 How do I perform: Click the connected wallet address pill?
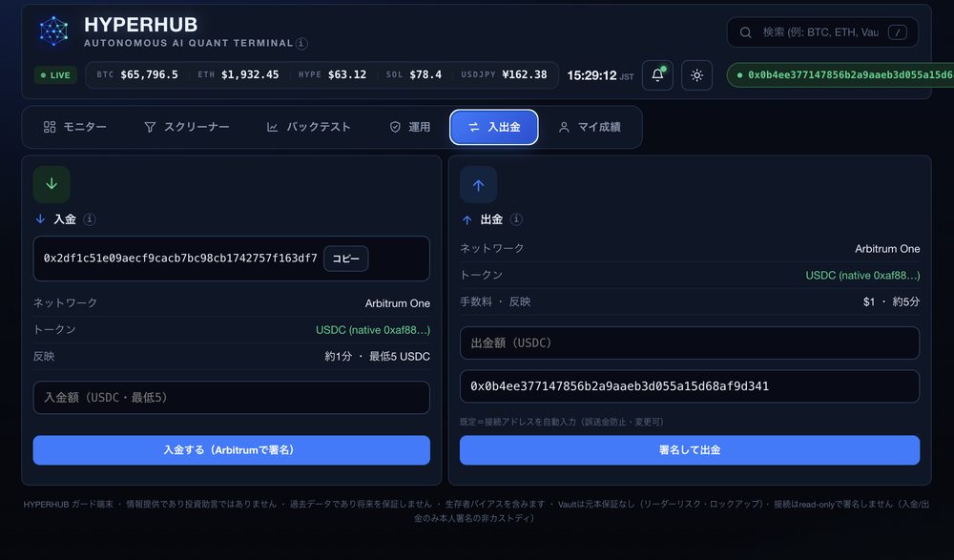tap(840, 74)
